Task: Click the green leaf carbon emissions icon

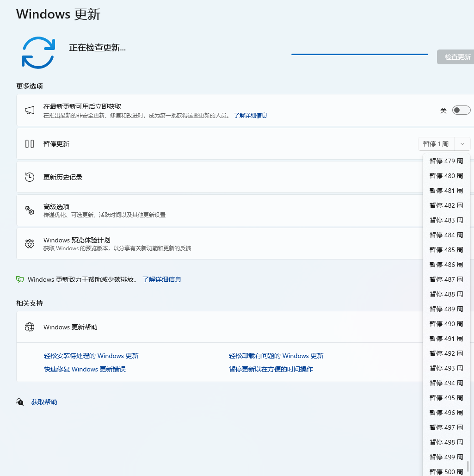Action: pyautogui.click(x=20, y=279)
